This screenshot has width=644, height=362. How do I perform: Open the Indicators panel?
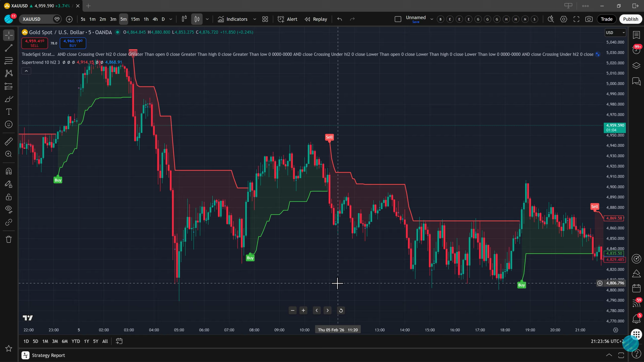(237, 19)
